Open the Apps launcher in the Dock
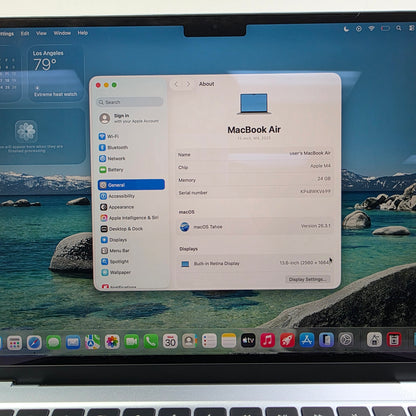Screen dimensions: 416x416 pyautogui.click(x=14, y=342)
